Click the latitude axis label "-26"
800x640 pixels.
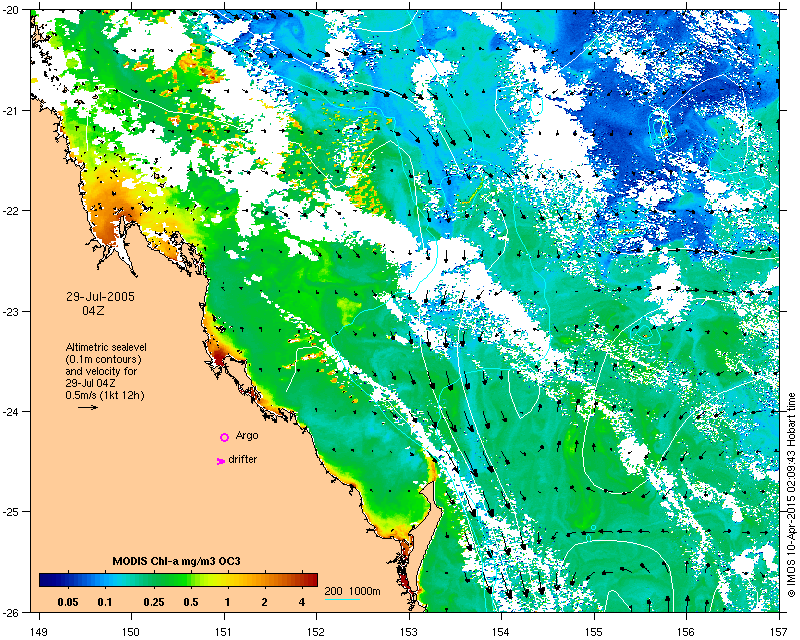(x=12, y=612)
